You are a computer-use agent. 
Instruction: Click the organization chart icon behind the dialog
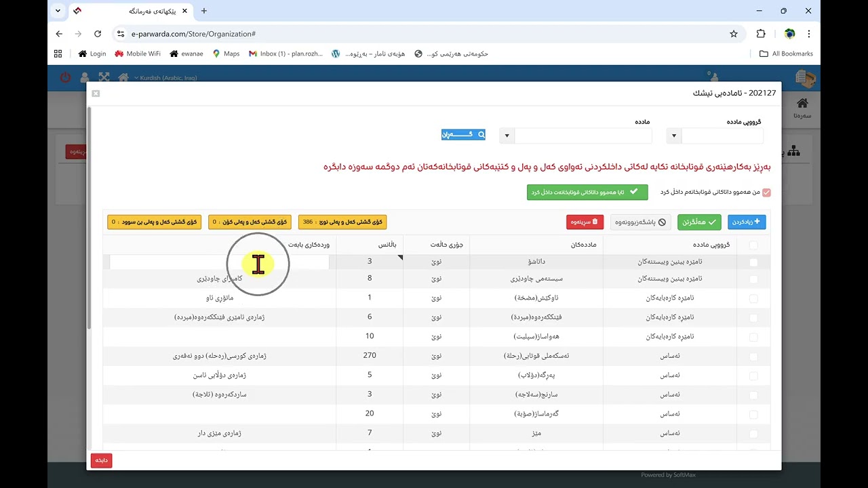point(793,152)
